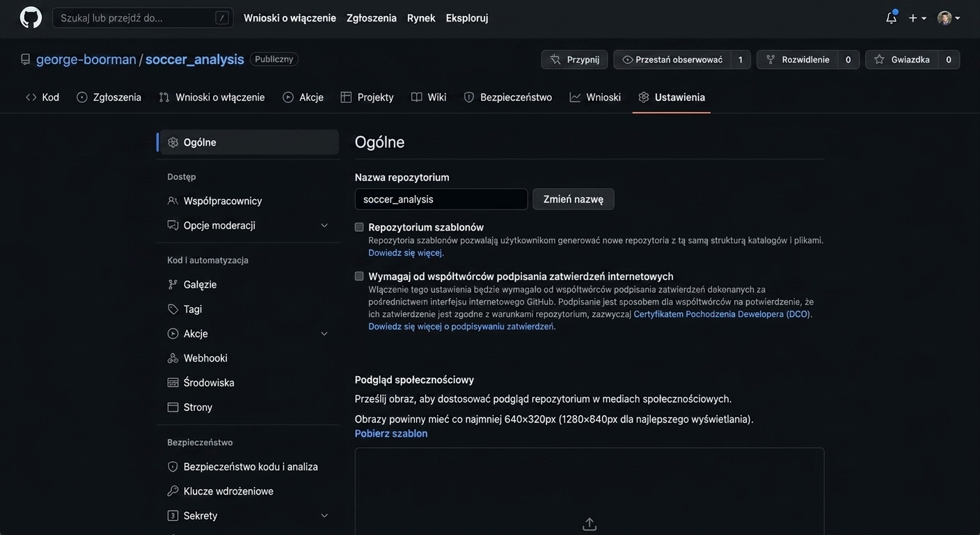The width and height of the screenshot is (980, 535).
Task: Click the branch icon for Gałęzie
Action: coord(173,284)
